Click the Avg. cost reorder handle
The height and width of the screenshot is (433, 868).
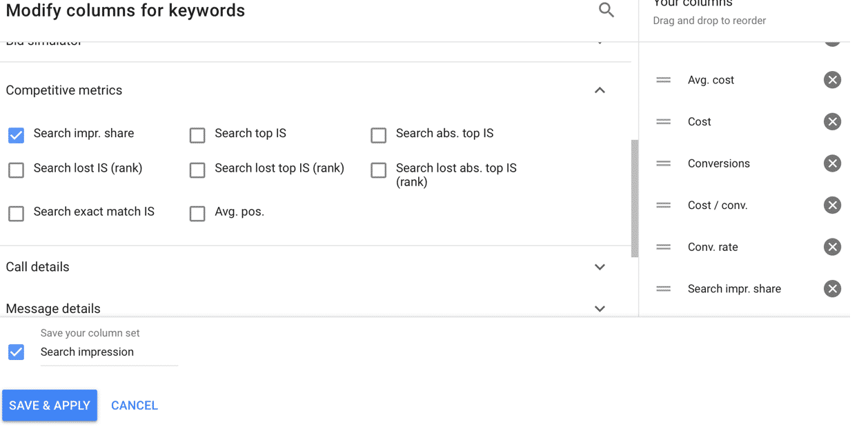point(663,80)
